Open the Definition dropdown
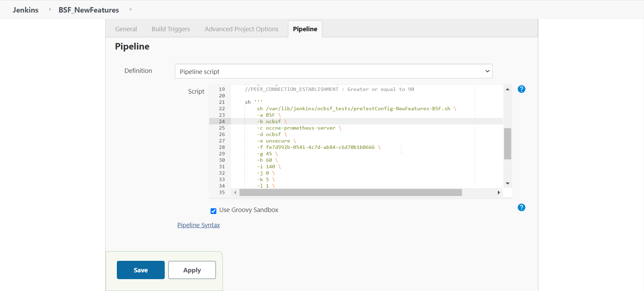 click(334, 71)
